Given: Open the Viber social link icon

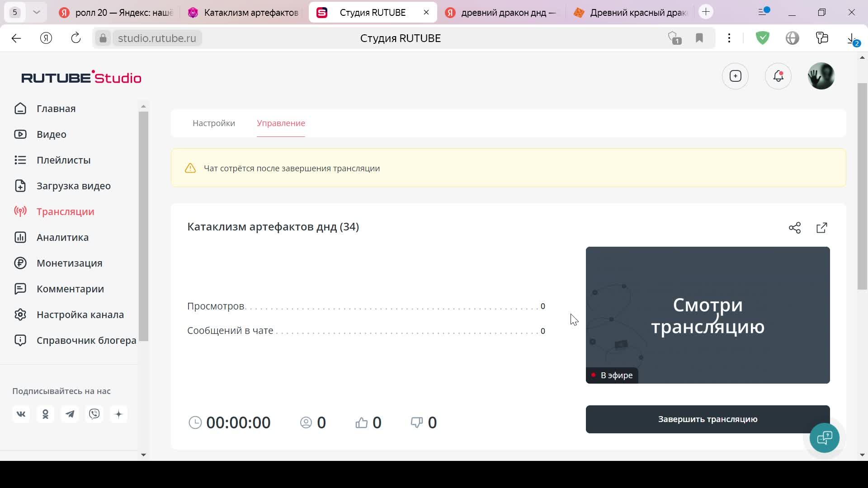Looking at the screenshot, I should click(94, 414).
